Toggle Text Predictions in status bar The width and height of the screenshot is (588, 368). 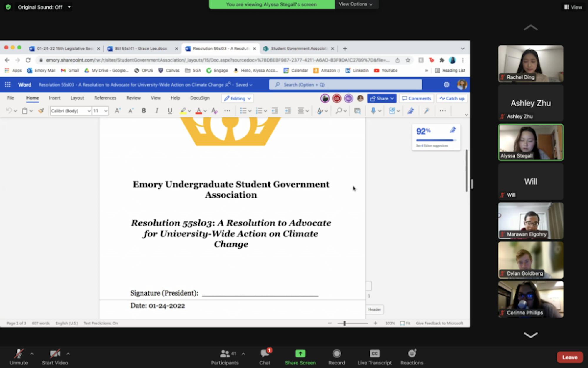pos(101,323)
